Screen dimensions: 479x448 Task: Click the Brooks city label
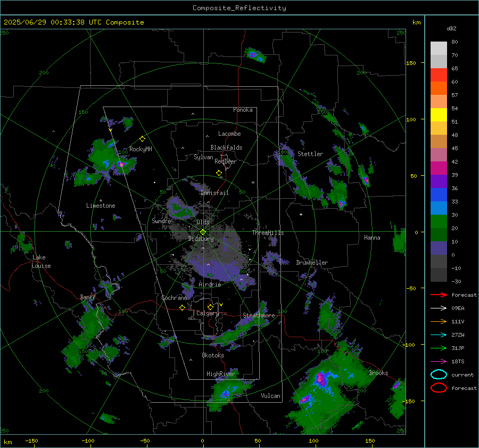(x=378, y=373)
